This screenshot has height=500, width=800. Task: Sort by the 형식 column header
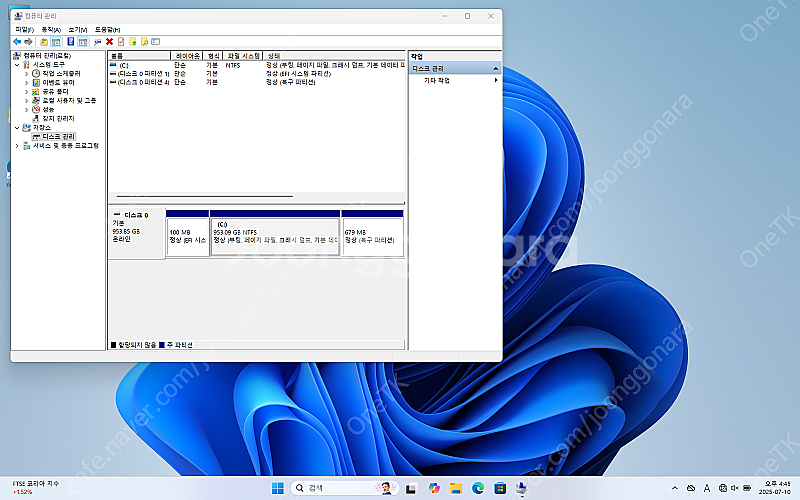point(213,56)
